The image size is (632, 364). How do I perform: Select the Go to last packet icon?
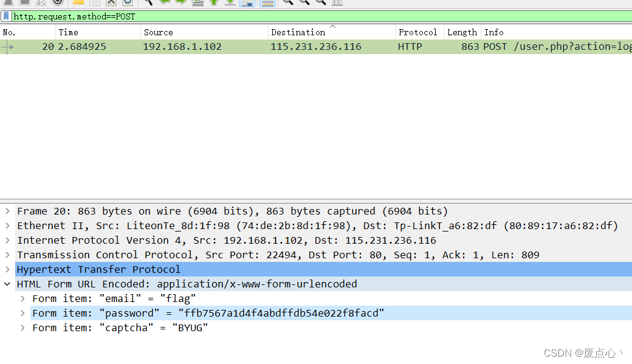click(230, 3)
